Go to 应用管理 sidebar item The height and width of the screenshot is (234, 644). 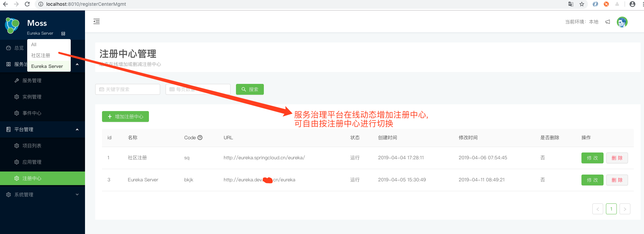pyautogui.click(x=32, y=162)
